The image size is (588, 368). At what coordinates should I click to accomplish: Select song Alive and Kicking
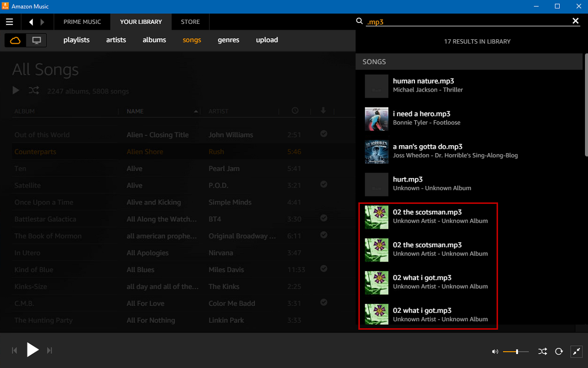pyautogui.click(x=154, y=202)
